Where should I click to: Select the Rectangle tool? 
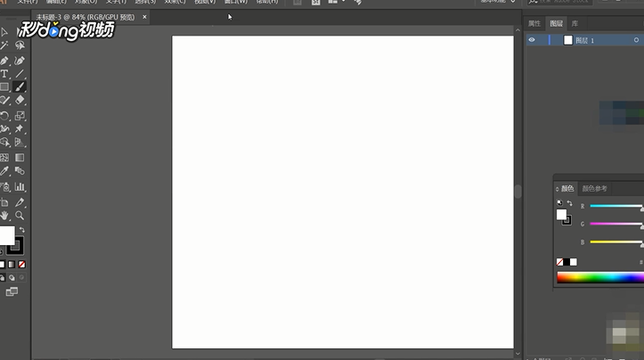[4, 86]
